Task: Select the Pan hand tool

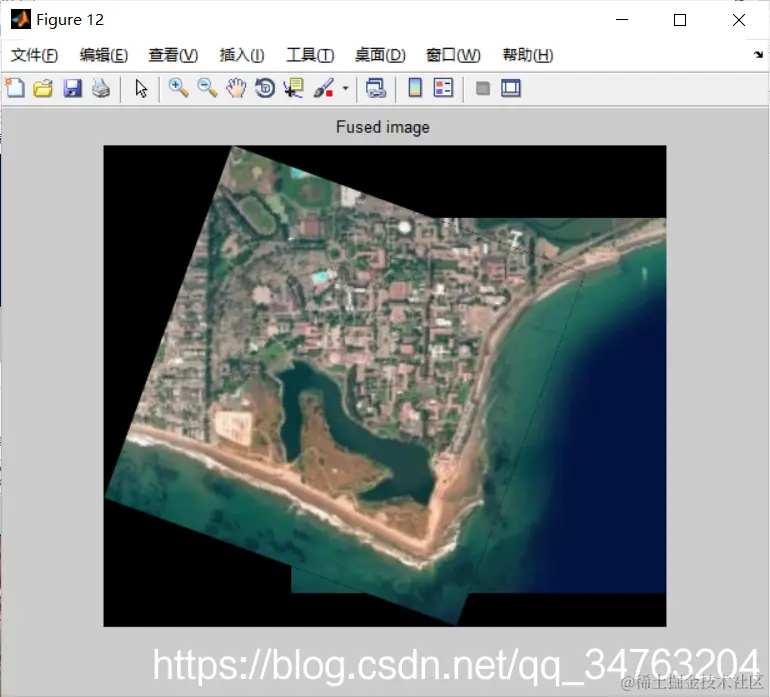Action: click(236, 88)
